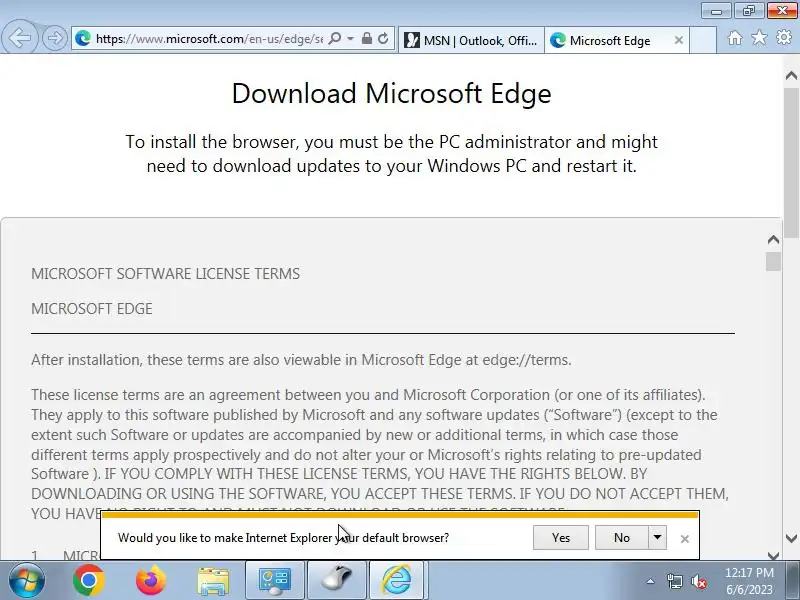800x600 pixels.
Task: Click the main page scrollbar thumb
Action: click(x=791, y=163)
